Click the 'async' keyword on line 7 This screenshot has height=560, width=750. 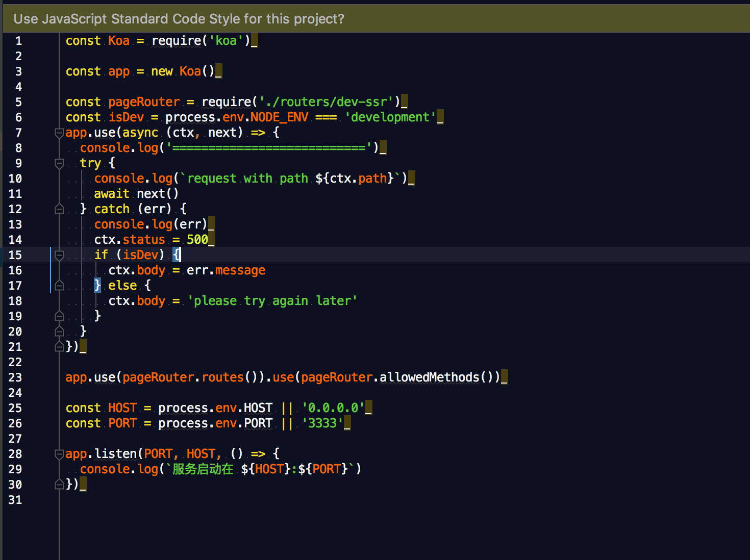click(140, 133)
